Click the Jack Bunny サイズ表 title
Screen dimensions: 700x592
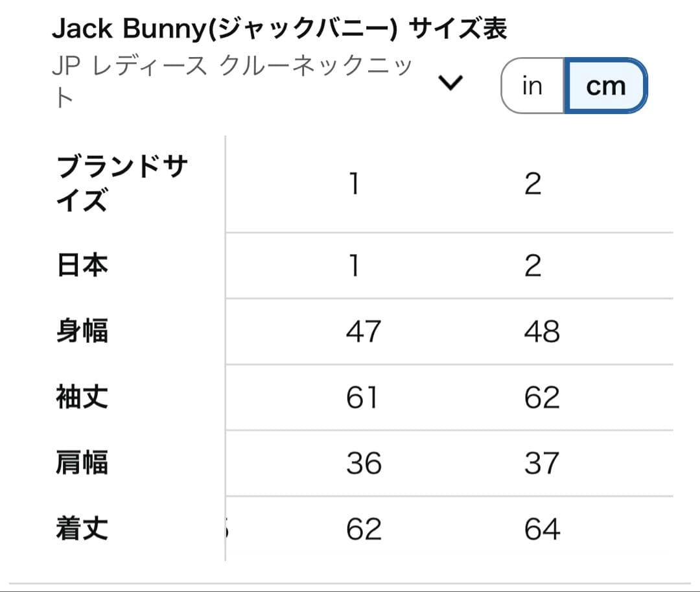coord(282,27)
